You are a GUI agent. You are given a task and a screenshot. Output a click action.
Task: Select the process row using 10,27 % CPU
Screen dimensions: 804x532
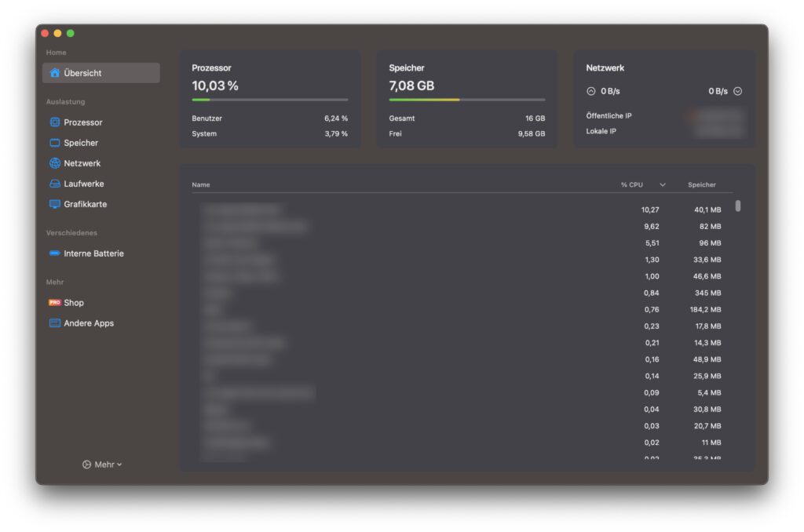pos(462,210)
